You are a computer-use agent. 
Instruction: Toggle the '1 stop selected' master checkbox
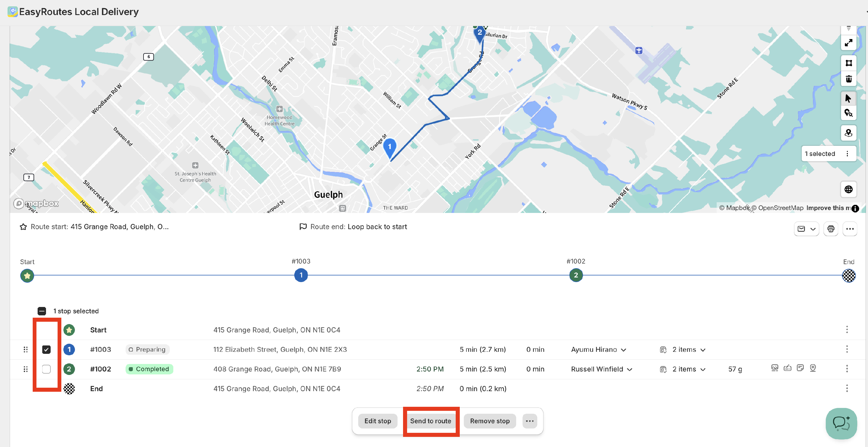42,311
